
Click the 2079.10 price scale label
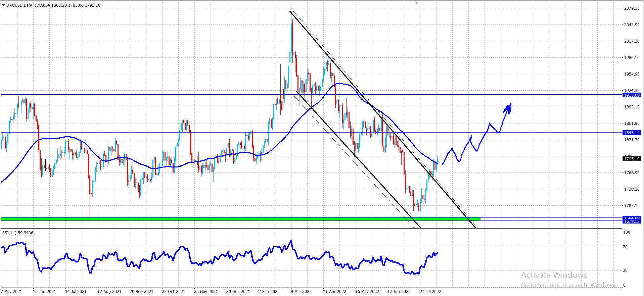coord(632,8)
